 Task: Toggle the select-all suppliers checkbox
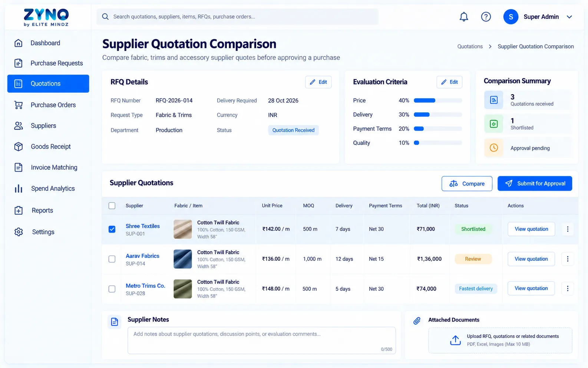click(112, 206)
